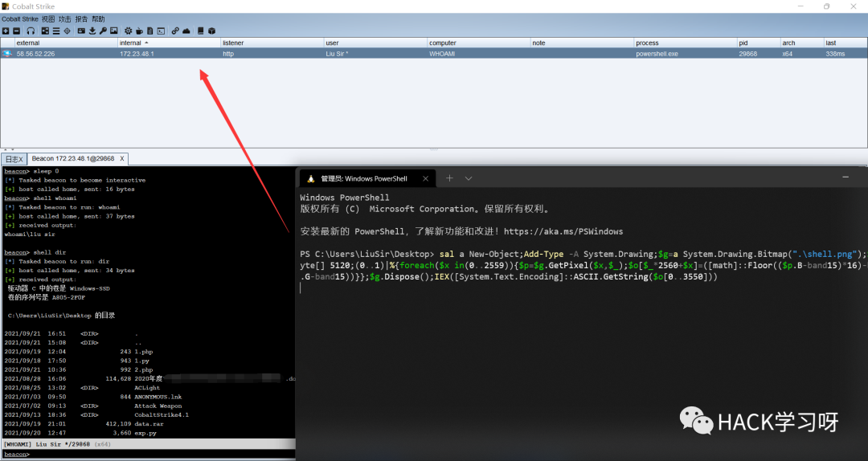Click the MS Office macro document icon

tap(150, 31)
